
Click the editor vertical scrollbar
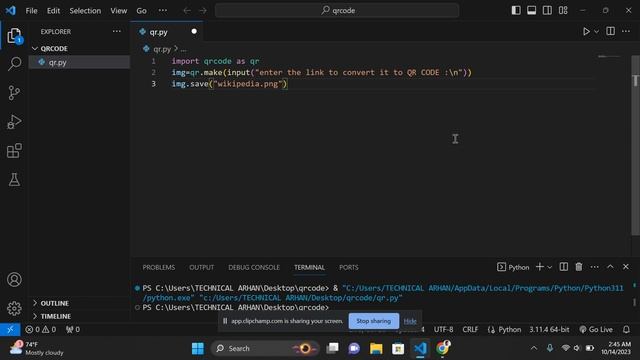tap(635, 146)
